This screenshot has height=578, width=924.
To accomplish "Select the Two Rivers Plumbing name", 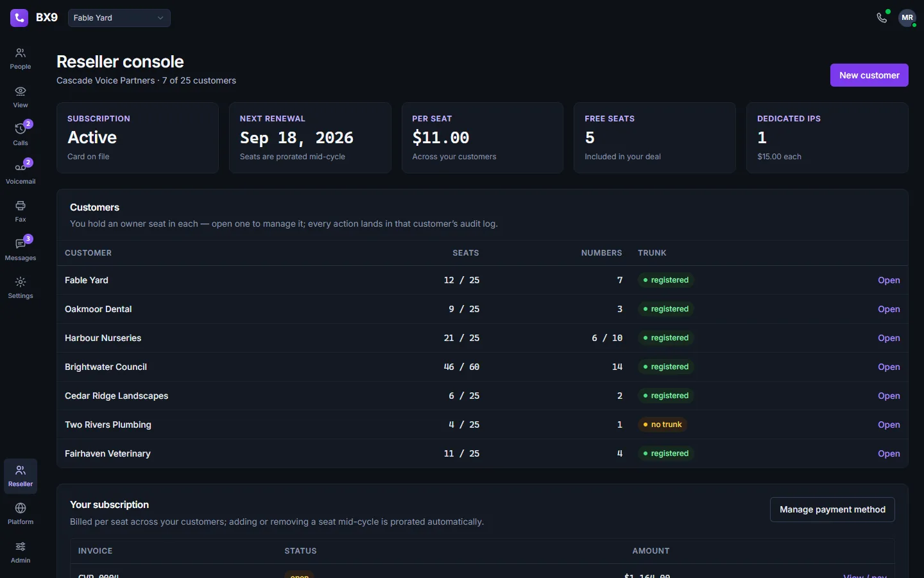I will [108, 425].
